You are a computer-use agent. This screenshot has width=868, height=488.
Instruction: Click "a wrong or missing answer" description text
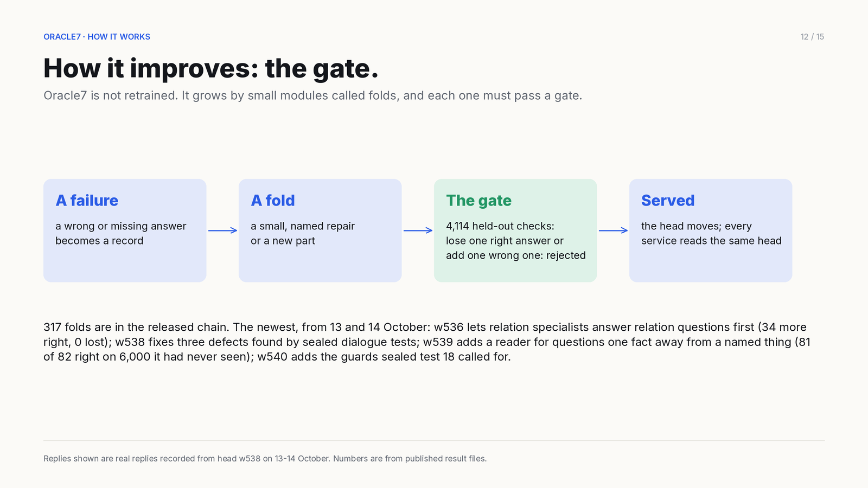[x=121, y=226]
